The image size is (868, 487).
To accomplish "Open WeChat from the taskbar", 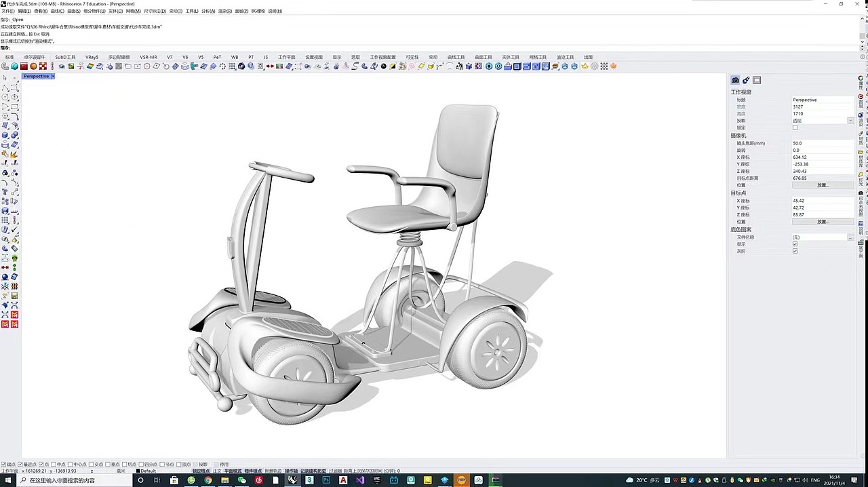I will [241, 480].
